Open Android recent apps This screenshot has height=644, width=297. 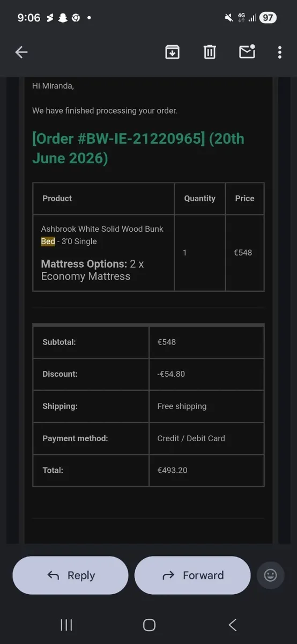tap(66, 625)
